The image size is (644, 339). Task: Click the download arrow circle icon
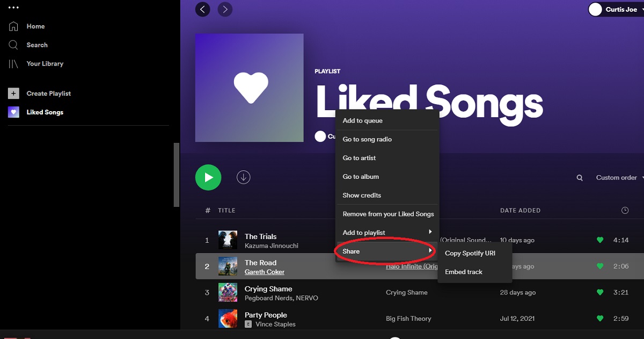pyautogui.click(x=244, y=177)
